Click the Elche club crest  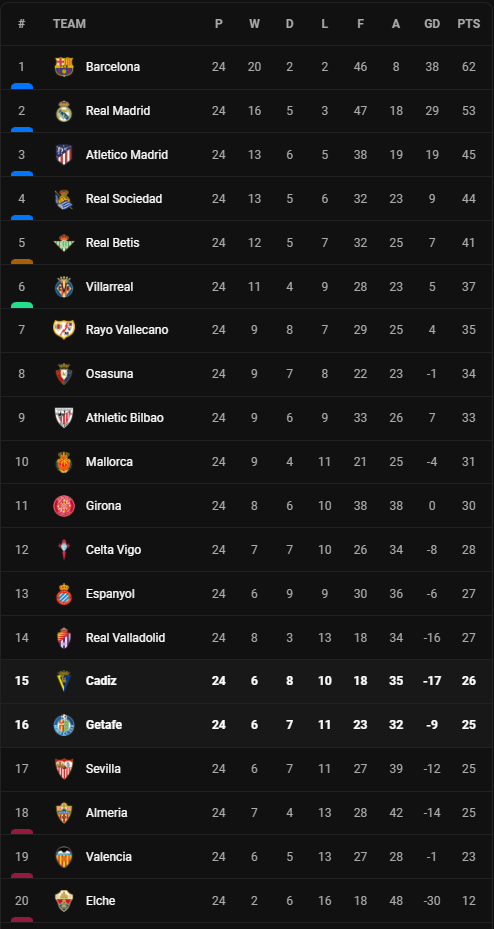tap(64, 901)
